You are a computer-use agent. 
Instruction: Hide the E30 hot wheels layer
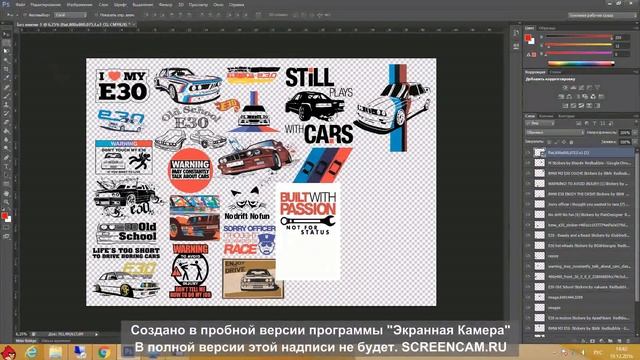529,245
